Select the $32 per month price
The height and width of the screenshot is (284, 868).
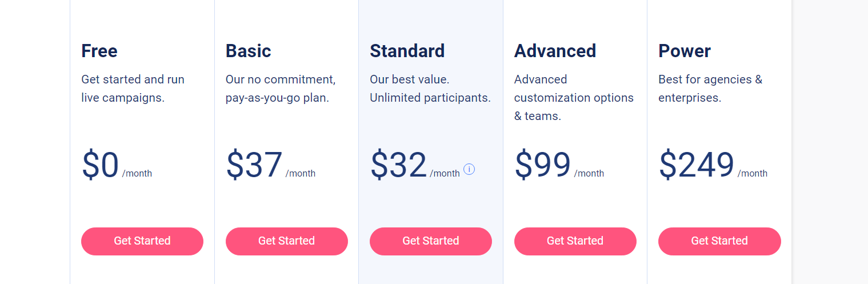pos(398,165)
